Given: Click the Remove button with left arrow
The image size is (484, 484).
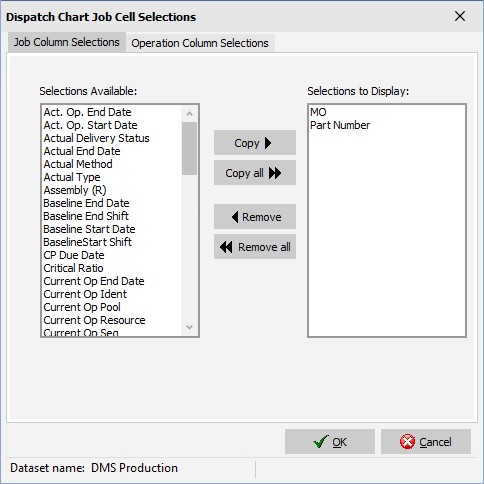Looking at the screenshot, I should (x=255, y=217).
